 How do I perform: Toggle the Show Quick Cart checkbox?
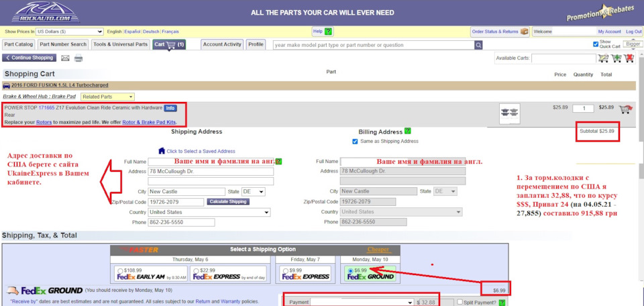point(596,44)
